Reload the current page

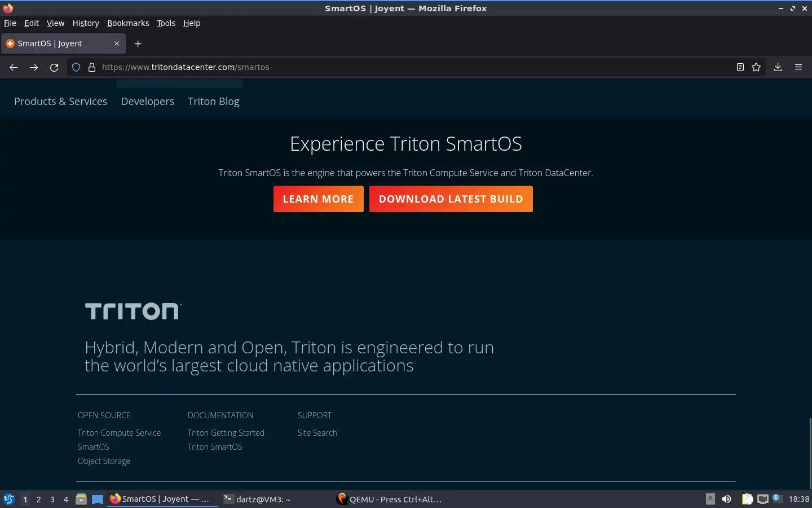pyautogui.click(x=54, y=67)
